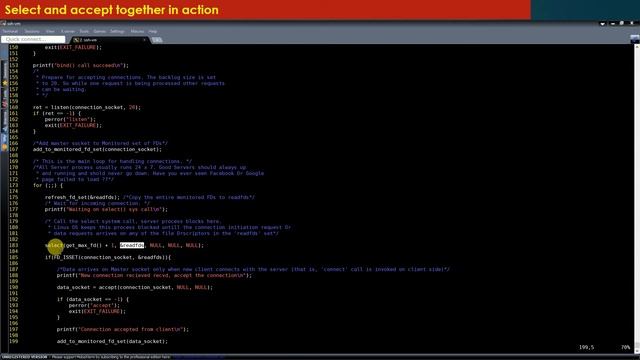Click the highlighted &readfds argument
The width and height of the screenshot is (640, 360).
pos(132,245)
